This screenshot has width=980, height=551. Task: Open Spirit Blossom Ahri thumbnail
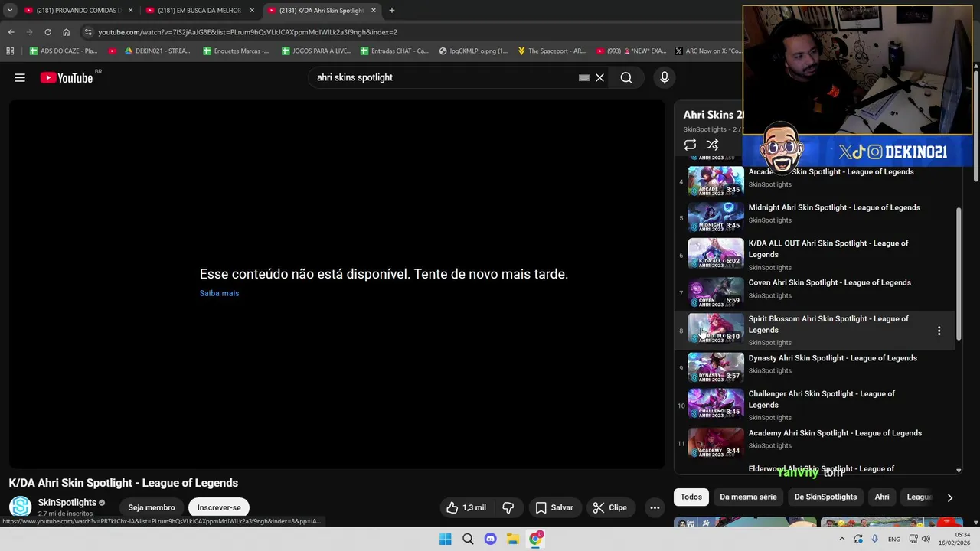tap(716, 328)
